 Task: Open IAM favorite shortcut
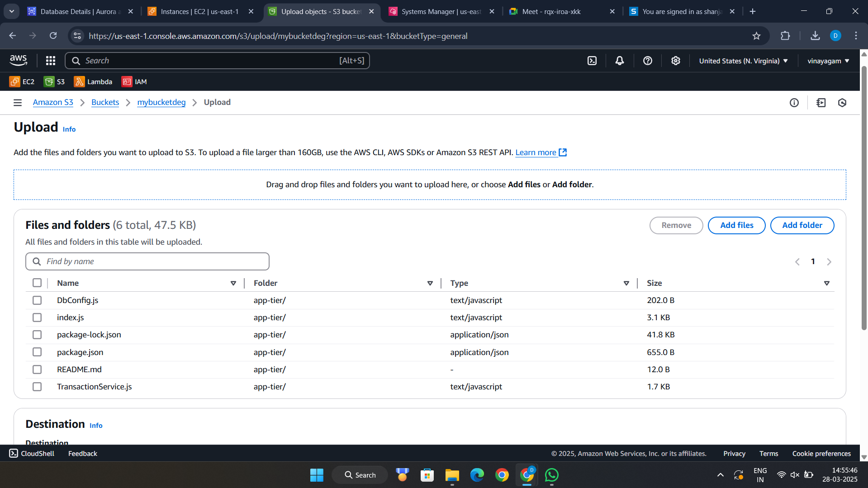(134, 81)
